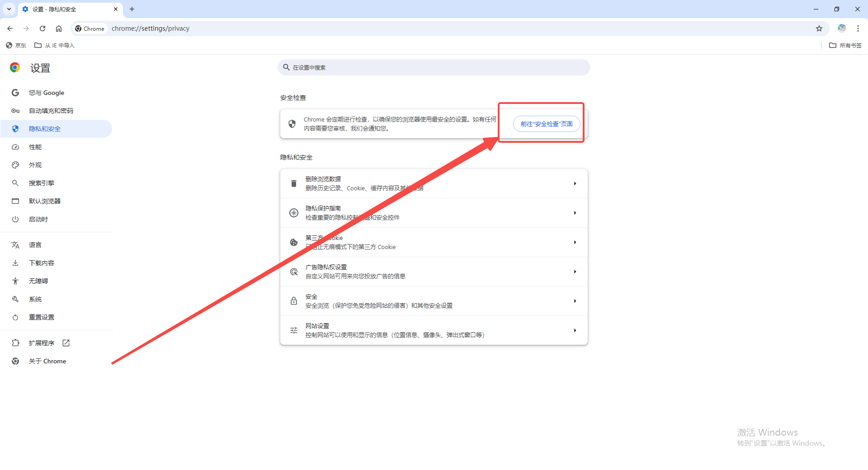Click the external link icon beside 扩展程序

[x=66, y=343]
